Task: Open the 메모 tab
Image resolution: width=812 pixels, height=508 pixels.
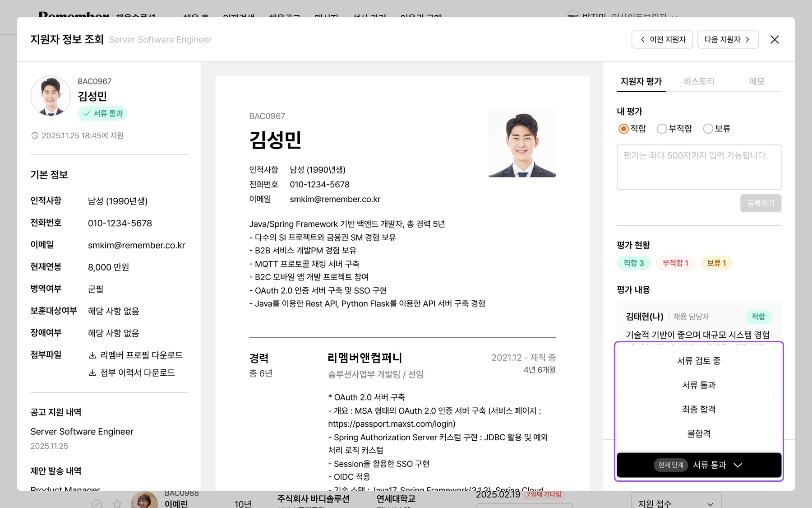Action: point(757,81)
